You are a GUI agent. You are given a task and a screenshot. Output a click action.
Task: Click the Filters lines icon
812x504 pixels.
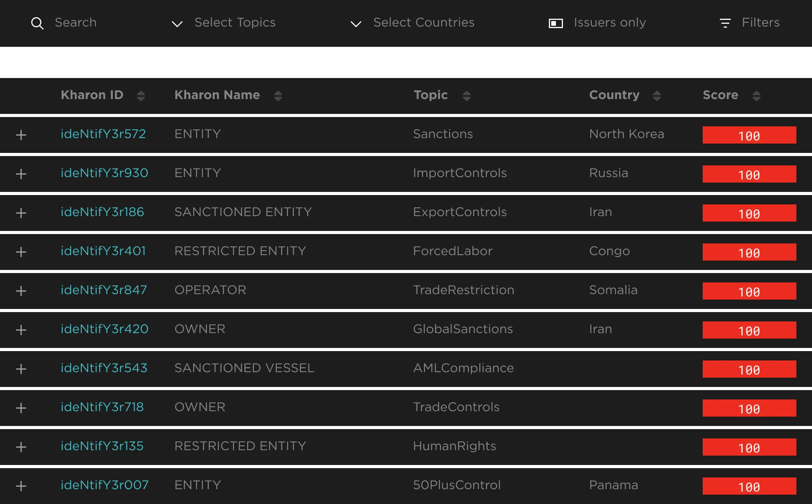tap(725, 23)
